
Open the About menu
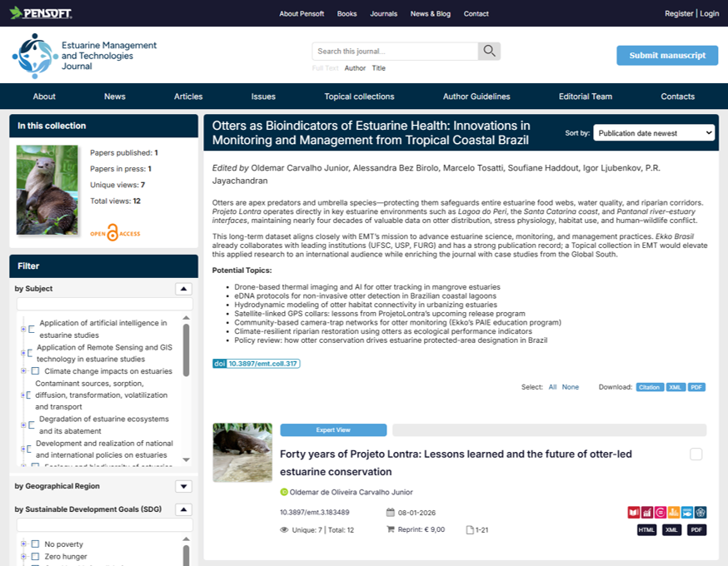point(44,97)
